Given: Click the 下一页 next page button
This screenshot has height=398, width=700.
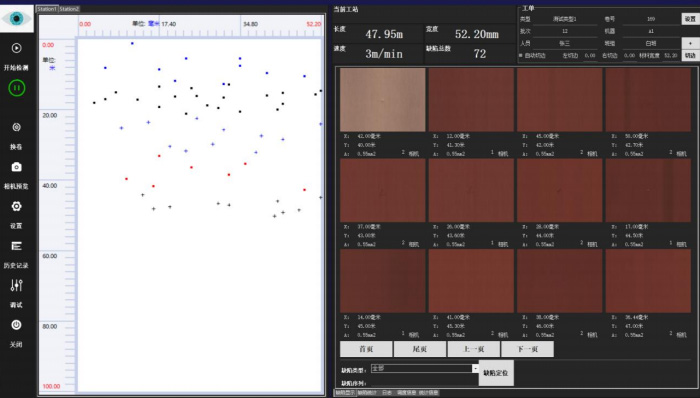Looking at the screenshot, I should [528, 349].
